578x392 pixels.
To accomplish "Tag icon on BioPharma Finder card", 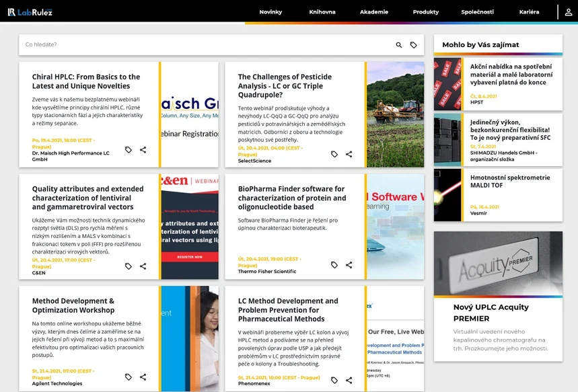I will click(334, 264).
